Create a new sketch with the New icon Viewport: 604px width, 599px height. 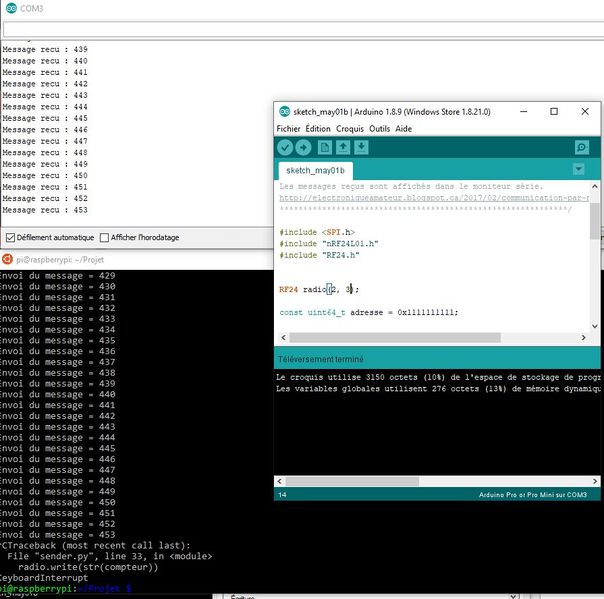pyautogui.click(x=325, y=148)
